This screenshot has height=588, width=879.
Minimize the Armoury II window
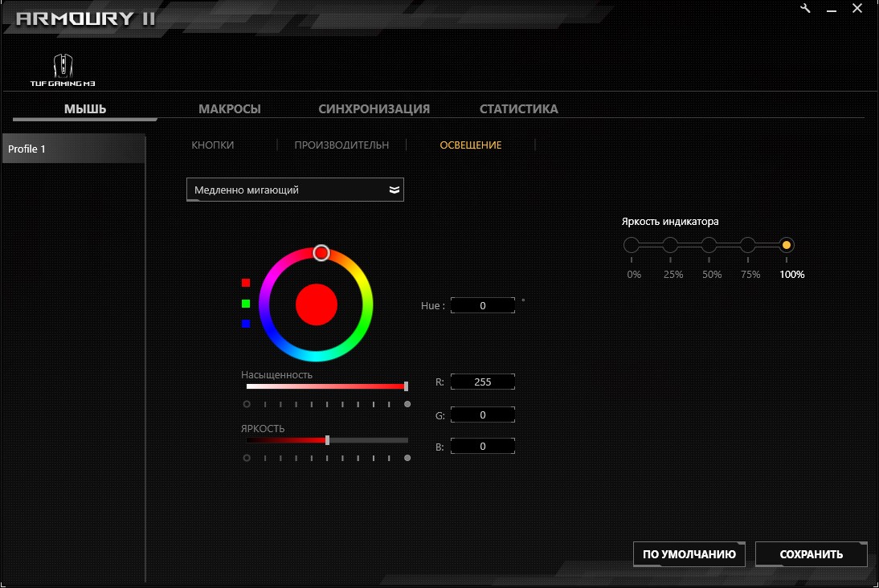coord(832,9)
